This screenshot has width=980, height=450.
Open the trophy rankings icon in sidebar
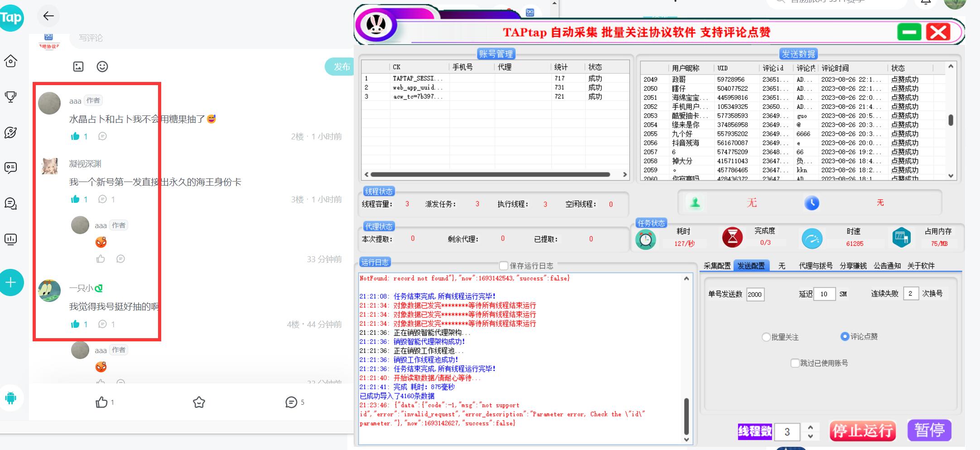(x=11, y=96)
